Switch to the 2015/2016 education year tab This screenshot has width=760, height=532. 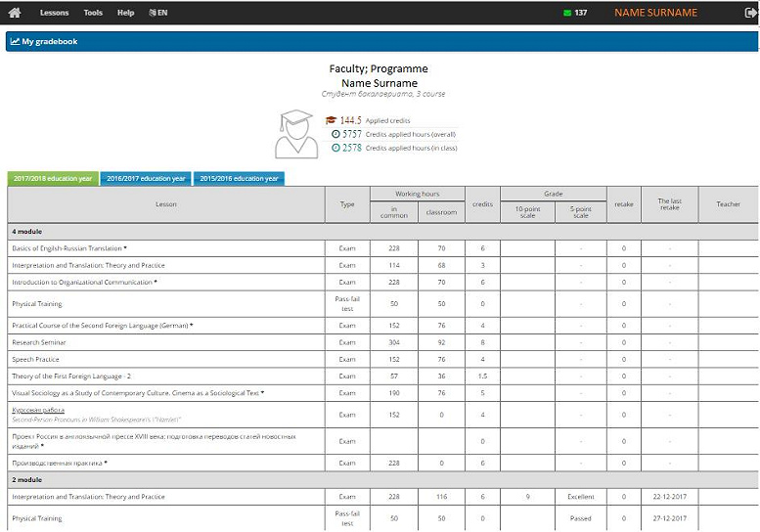coord(239,179)
